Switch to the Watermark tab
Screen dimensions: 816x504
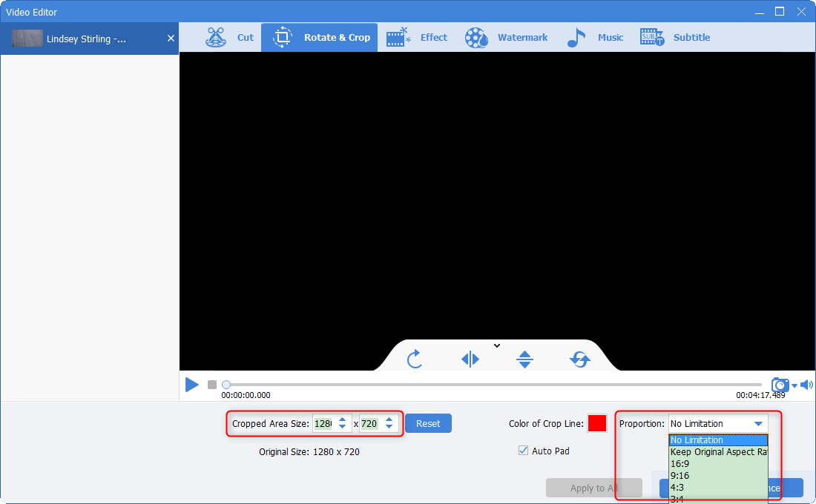(507, 38)
